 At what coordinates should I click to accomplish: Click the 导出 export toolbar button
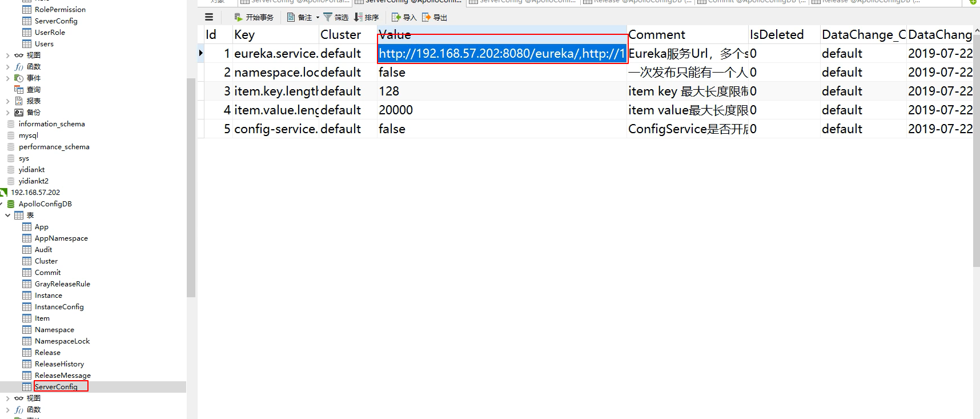(435, 17)
